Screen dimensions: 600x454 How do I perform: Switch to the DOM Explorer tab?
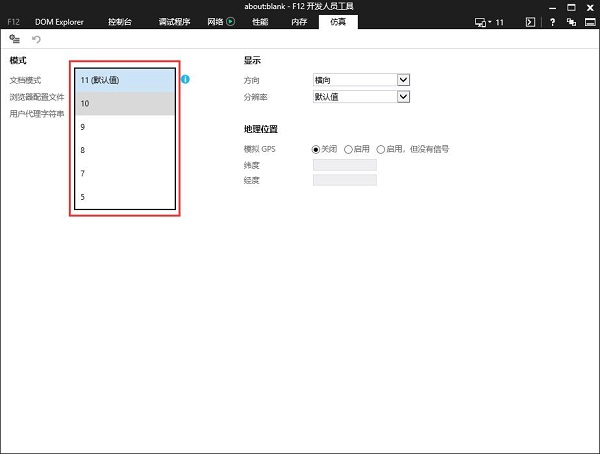click(x=59, y=22)
